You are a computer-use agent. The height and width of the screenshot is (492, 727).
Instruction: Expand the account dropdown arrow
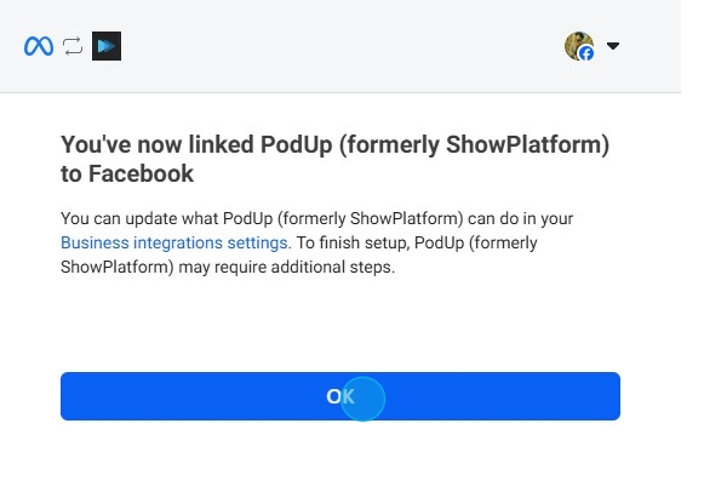[x=613, y=46]
